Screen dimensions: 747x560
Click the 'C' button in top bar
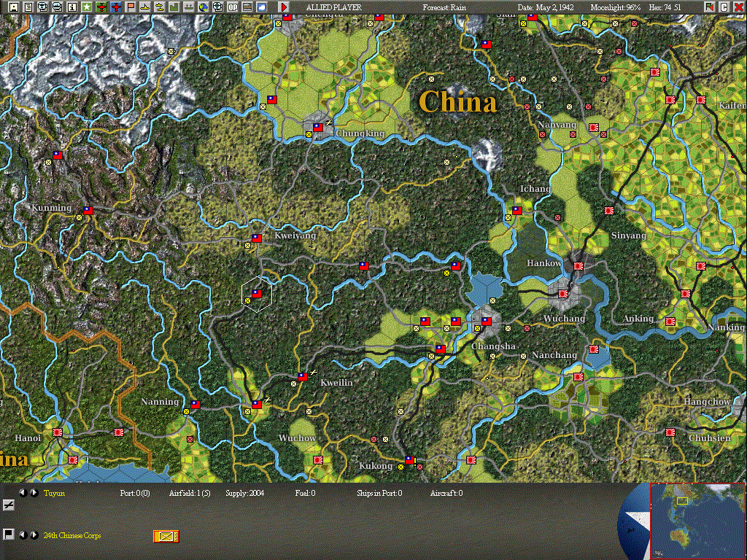[724, 7]
